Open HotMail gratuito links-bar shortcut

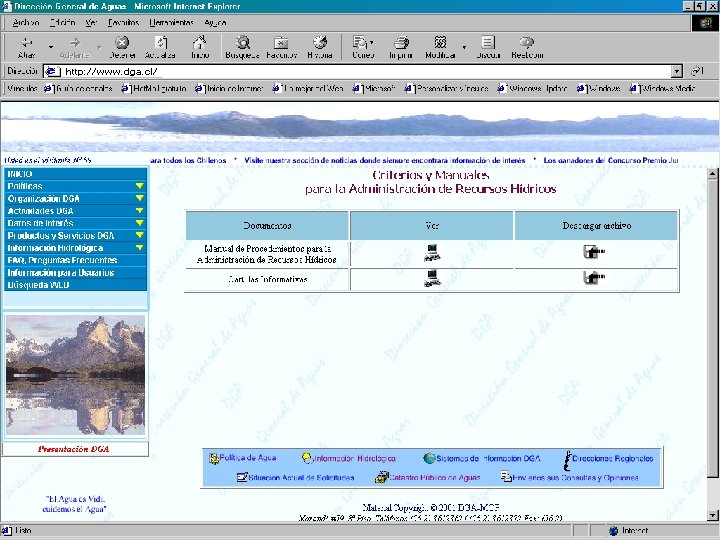(154, 88)
